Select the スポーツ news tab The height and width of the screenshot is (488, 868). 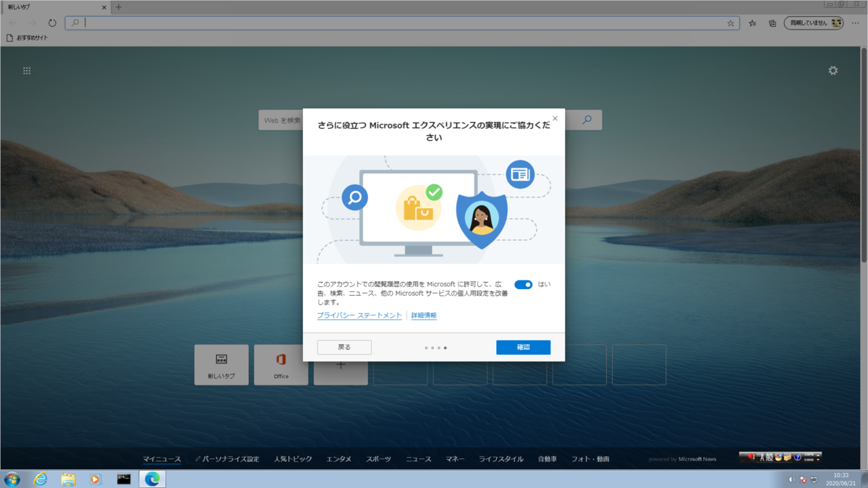pos(378,459)
